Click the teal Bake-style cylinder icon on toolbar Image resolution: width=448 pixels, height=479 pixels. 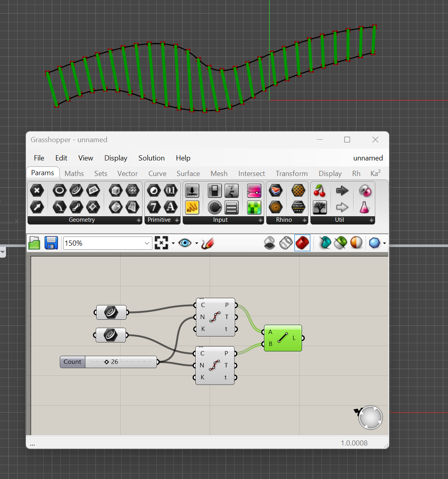[325, 243]
